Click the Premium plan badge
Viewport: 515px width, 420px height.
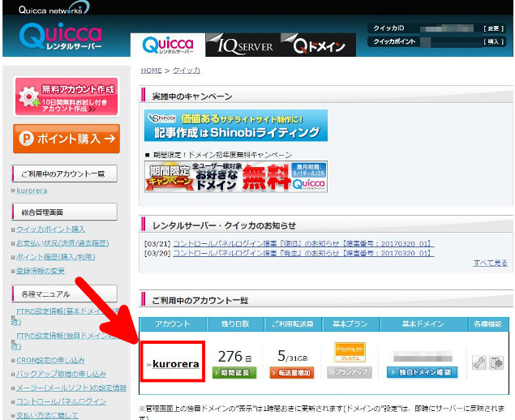click(350, 352)
